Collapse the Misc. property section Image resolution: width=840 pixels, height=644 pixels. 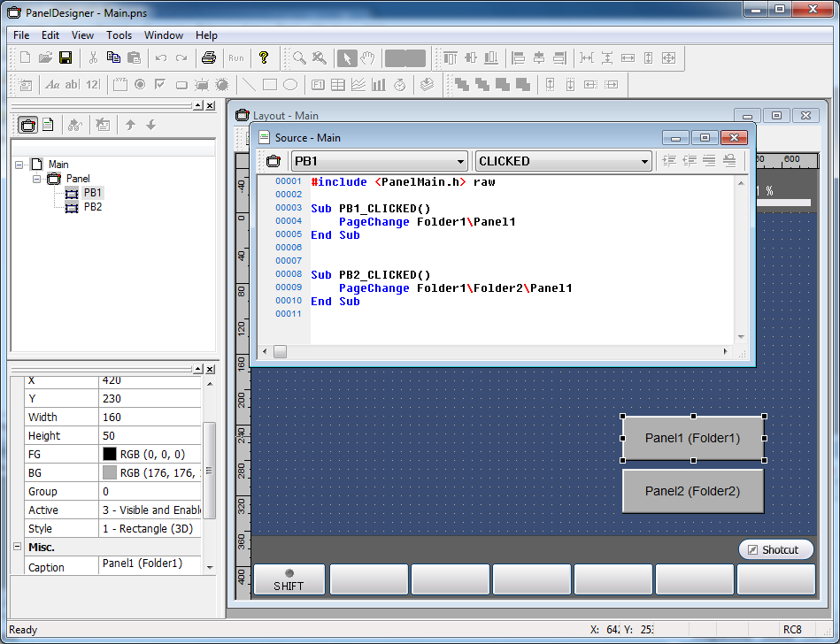pyautogui.click(x=18, y=548)
